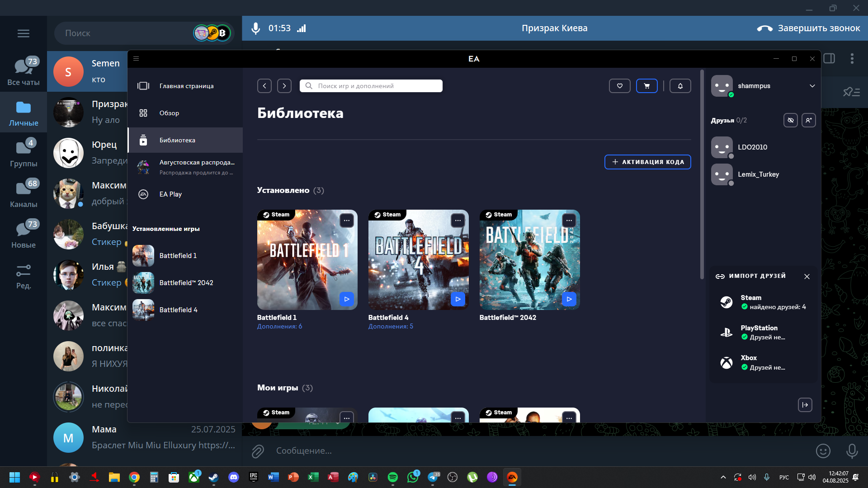The image size is (868, 488).
Task: Click Telegram voice message microphone icon
Action: pos(852,451)
